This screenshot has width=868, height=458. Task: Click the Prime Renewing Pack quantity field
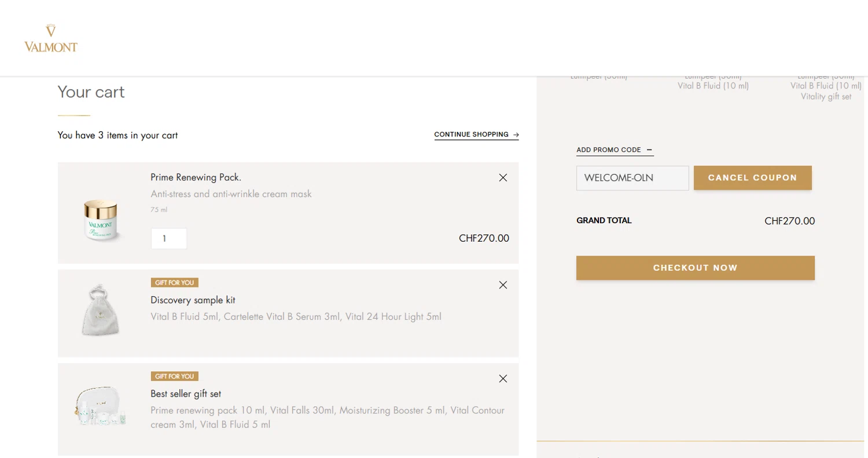point(169,239)
